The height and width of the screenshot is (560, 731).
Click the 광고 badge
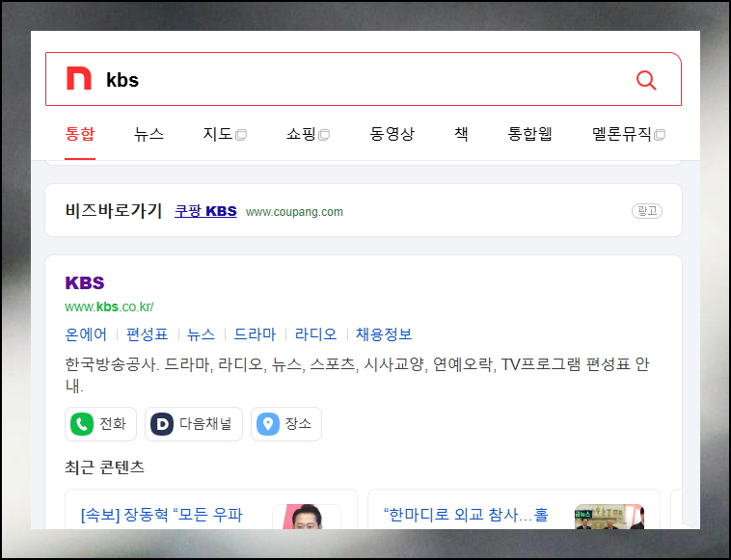tap(647, 211)
